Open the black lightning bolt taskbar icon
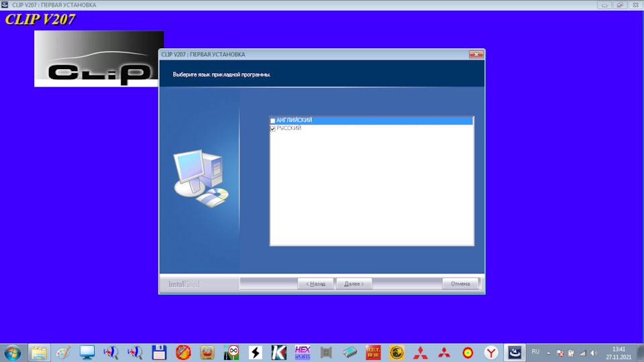 255,353
